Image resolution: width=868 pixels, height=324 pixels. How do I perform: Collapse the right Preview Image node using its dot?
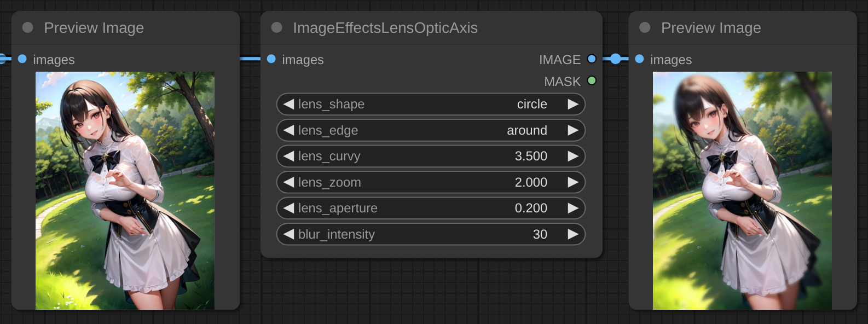[645, 27]
